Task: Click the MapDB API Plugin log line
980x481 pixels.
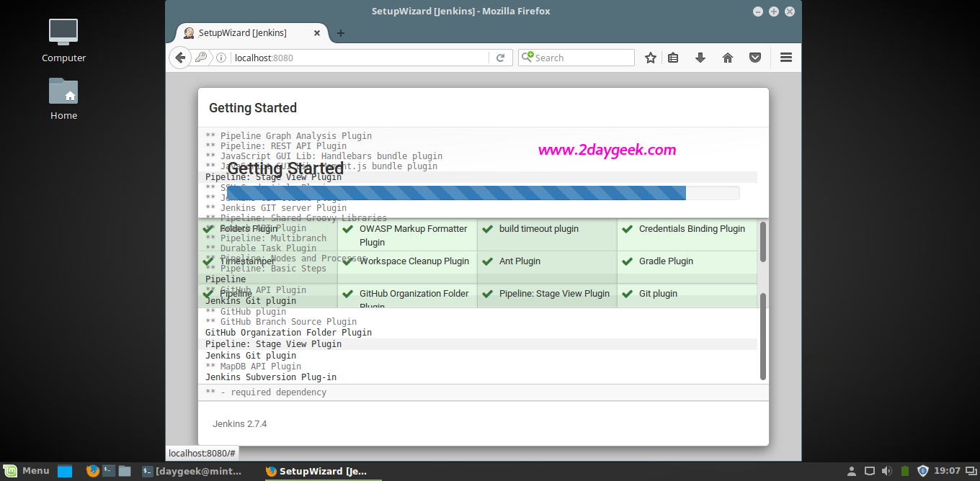Action: tap(253, 367)
